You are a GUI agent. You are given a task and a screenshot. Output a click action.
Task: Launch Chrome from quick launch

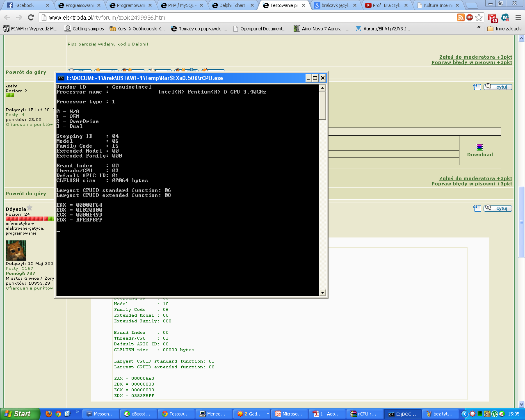58,414
